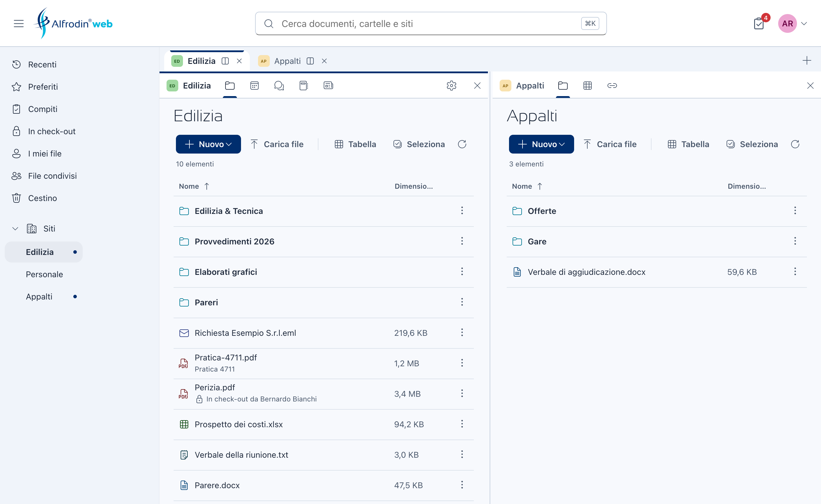Open the table view icon in Appalti panel header
This screenshot has width=821, height=504.
click(x=588, y=86)
